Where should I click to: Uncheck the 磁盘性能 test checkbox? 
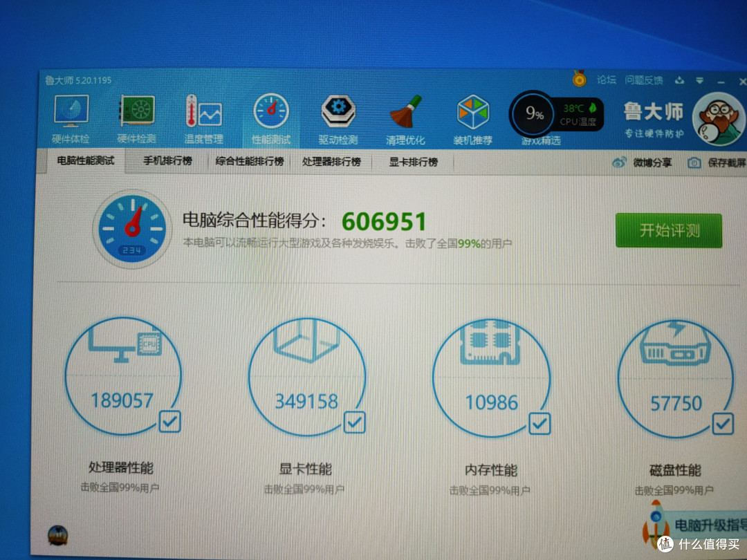(723, 423)
